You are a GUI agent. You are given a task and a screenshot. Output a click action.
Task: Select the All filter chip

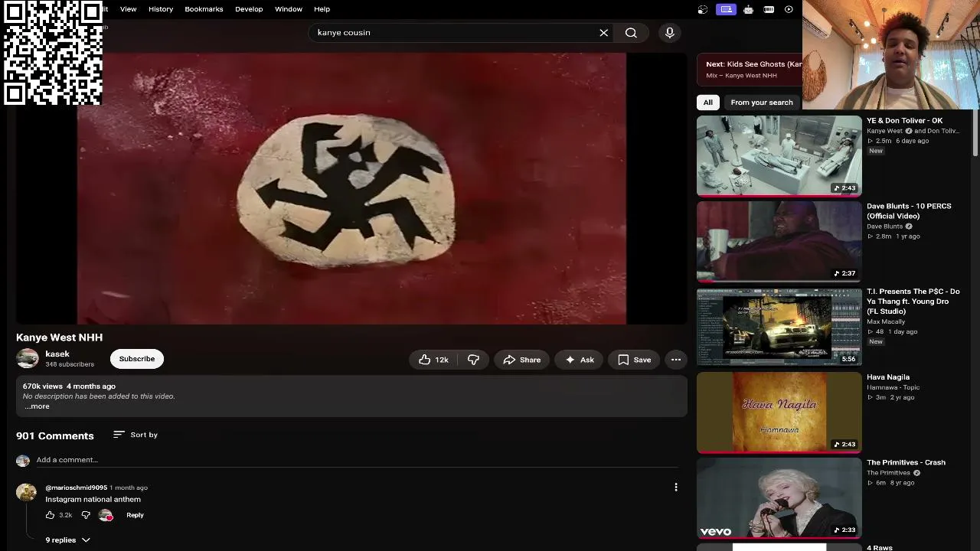pyautogui.click(x=708, y=103)
